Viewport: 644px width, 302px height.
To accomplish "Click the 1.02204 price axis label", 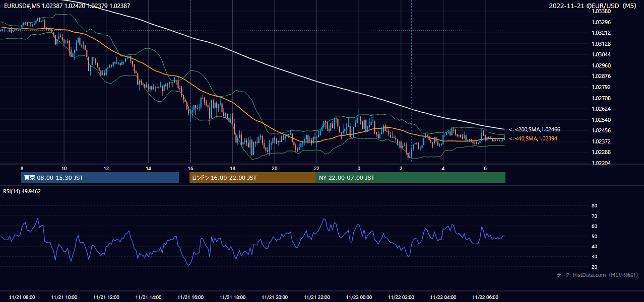I will [602, 163].
